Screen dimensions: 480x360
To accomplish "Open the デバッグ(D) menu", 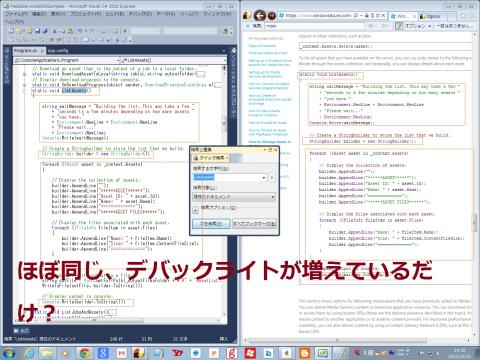I will (x=140, y=14).
